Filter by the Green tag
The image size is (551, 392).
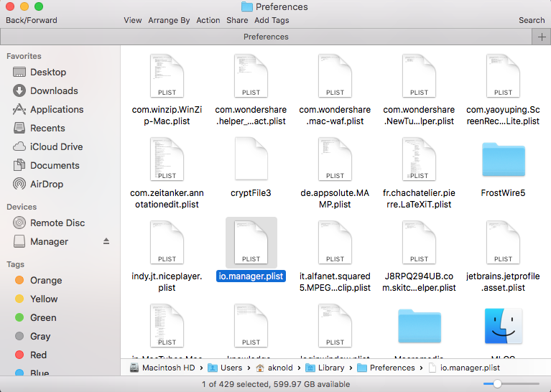pos(42,317)
